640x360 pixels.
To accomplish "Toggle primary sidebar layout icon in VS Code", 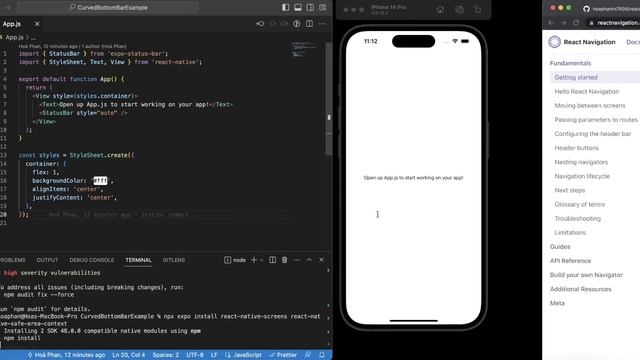I will (285, 7).
